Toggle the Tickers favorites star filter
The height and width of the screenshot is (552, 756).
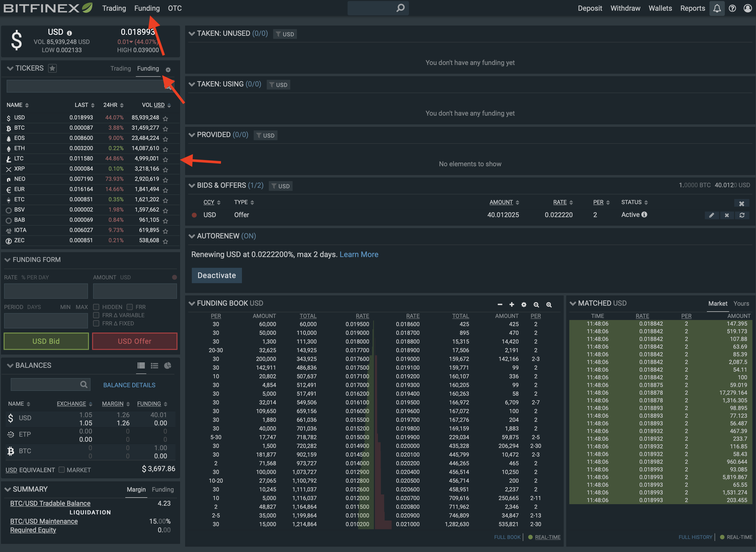click(x=52, y=68)
